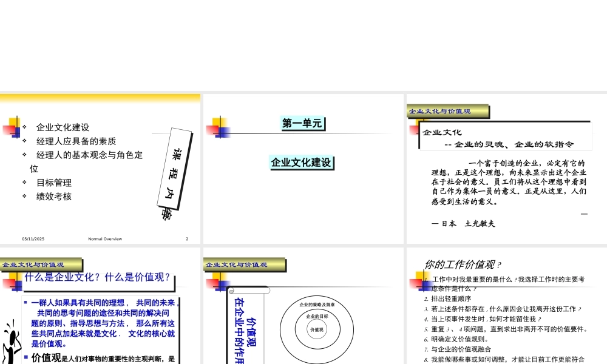This screenshot has height=364, width=607.
Task: Open the course contents slide thumbnail
Action: [x=100, y=169]
